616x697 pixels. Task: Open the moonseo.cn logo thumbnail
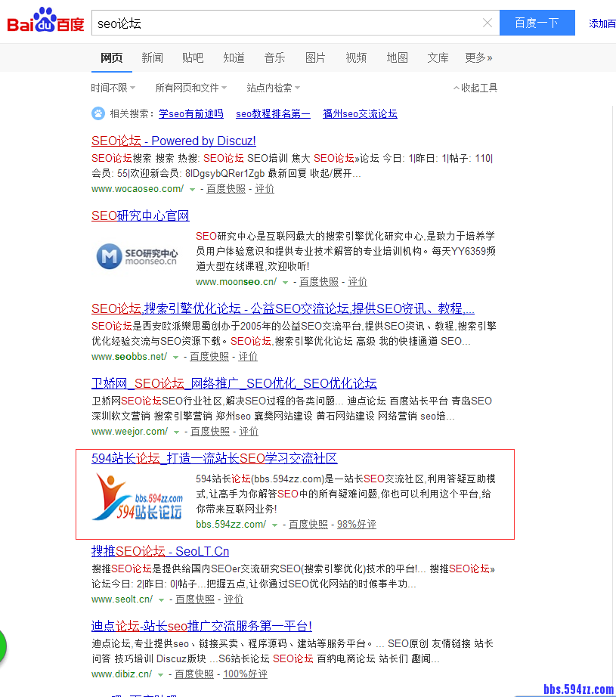click(x=138, y=257)
